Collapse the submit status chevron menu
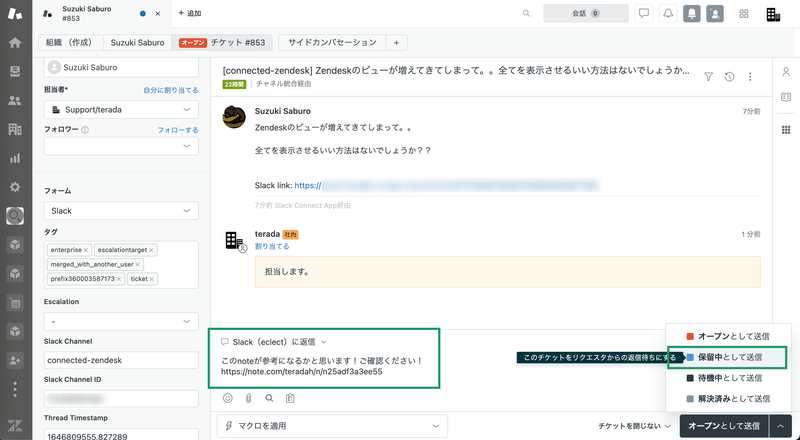This screenshot has height=440, width=800. [781, 426]
